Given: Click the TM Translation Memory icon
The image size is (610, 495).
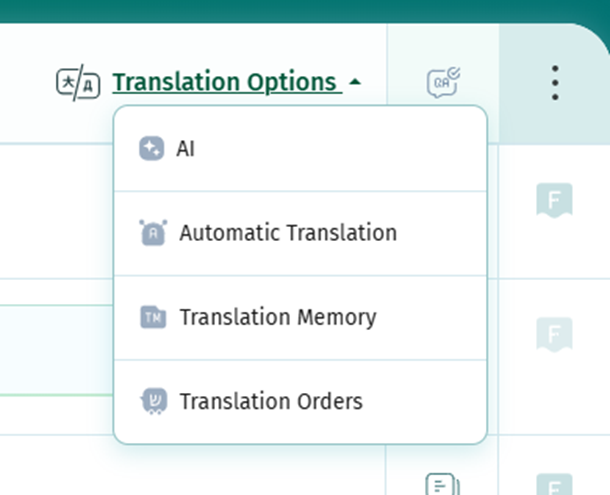Looking at the screenshot, I should point(152,318).
